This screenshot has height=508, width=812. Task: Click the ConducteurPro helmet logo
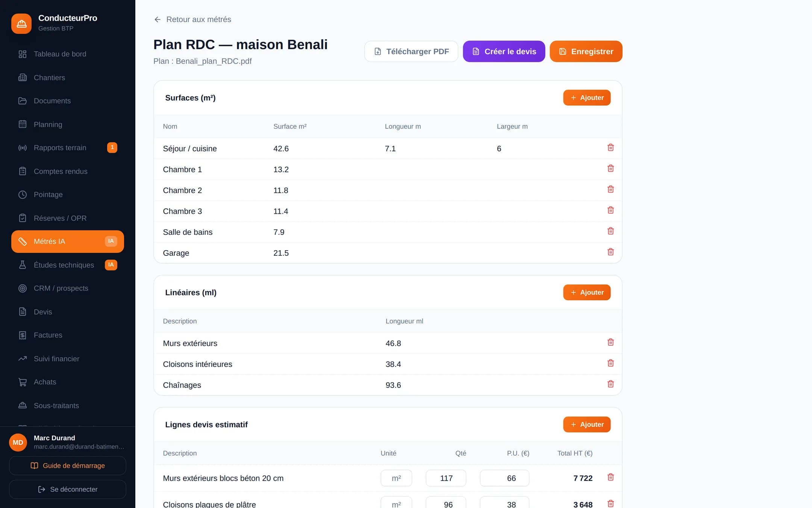(x=21, y=23)
